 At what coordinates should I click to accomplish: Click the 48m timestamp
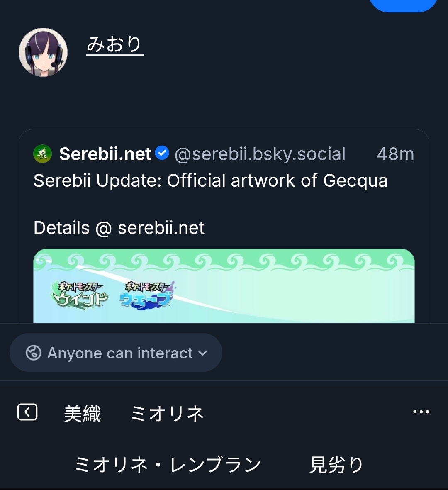395,154
